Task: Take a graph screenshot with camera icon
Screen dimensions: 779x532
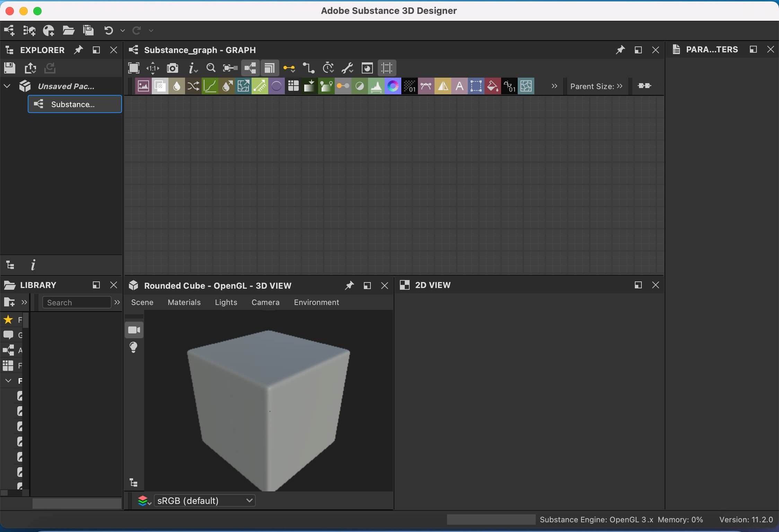Action: 172,68
